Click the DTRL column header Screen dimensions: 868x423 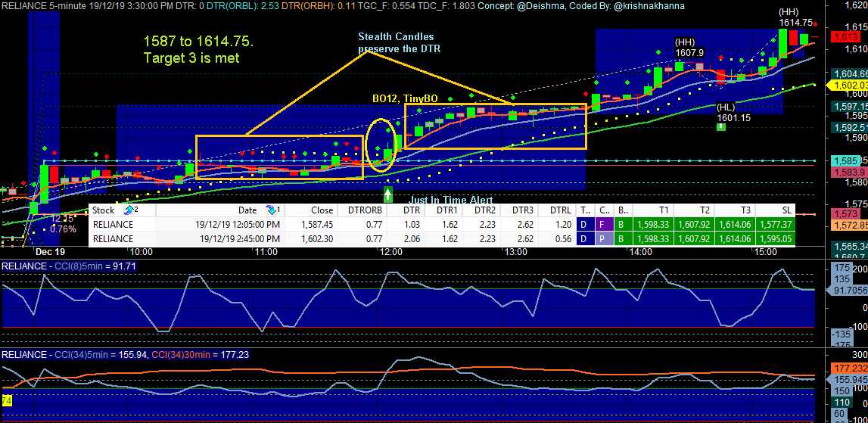[x=560, y=210]
